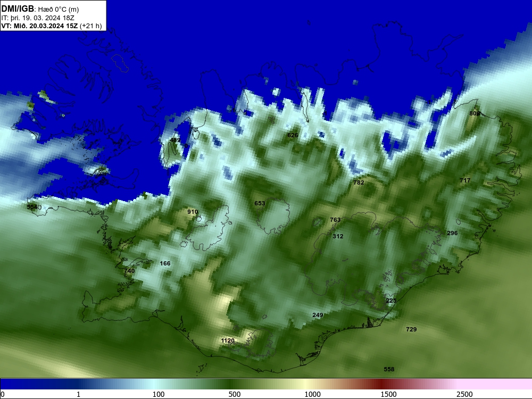Click the map value 225

click(391, 301)
